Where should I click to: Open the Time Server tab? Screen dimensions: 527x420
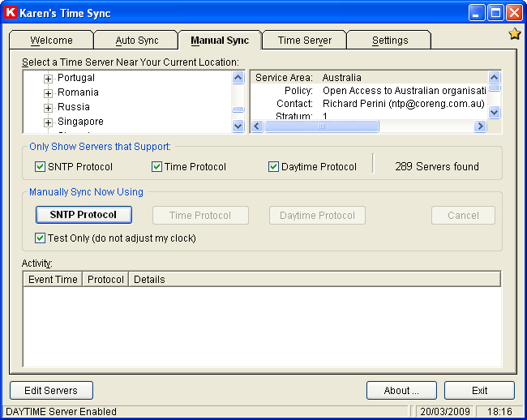click(x=305, y=40)
